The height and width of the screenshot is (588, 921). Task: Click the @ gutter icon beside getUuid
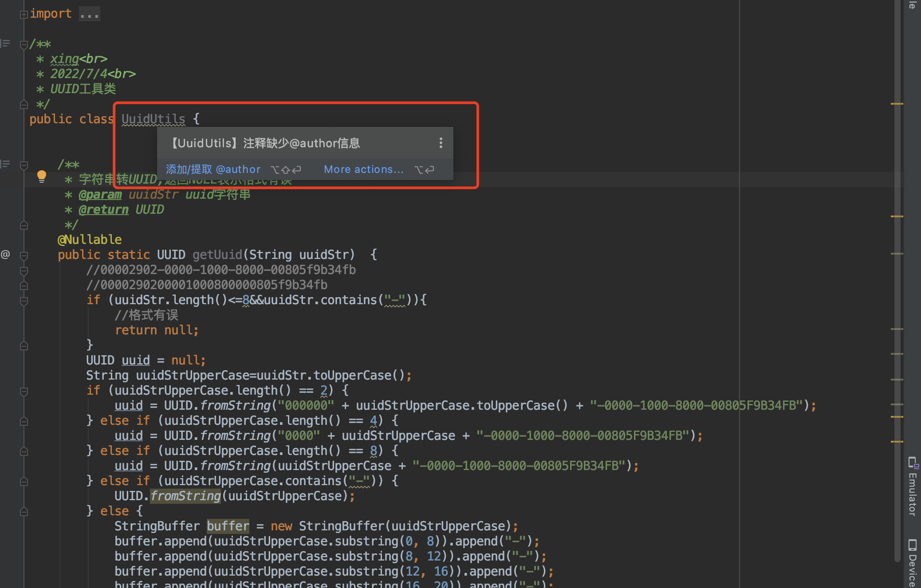5,255
